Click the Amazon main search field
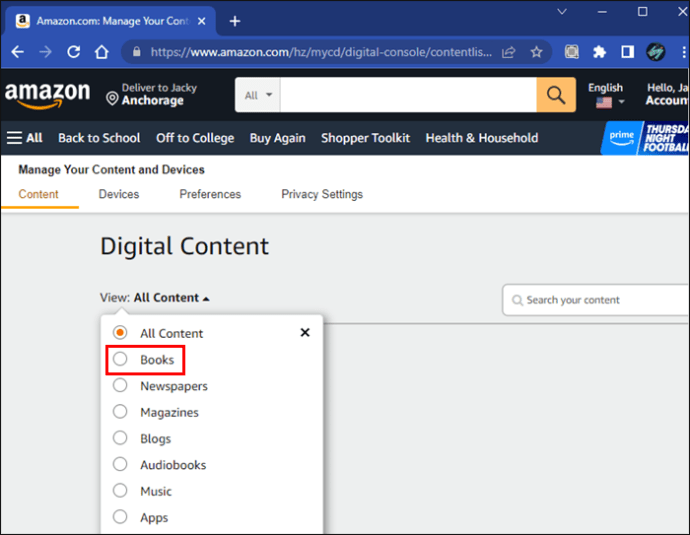The image size is (690, 535). click(408, 95)
